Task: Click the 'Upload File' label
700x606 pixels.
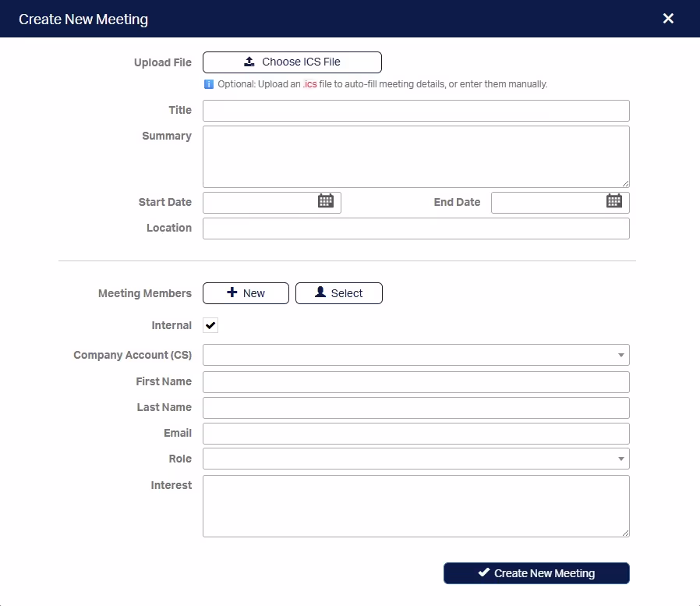Action: (162, 62)
